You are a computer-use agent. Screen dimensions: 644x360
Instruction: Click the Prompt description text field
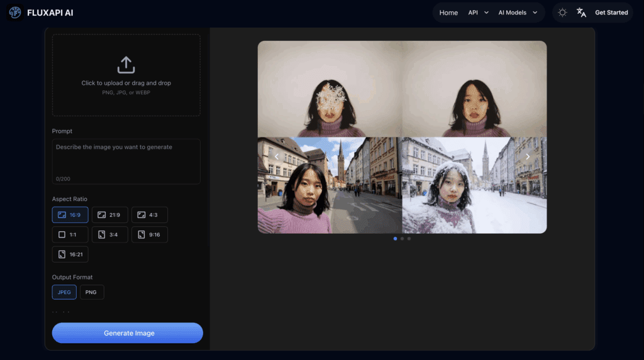click(126, 161)
